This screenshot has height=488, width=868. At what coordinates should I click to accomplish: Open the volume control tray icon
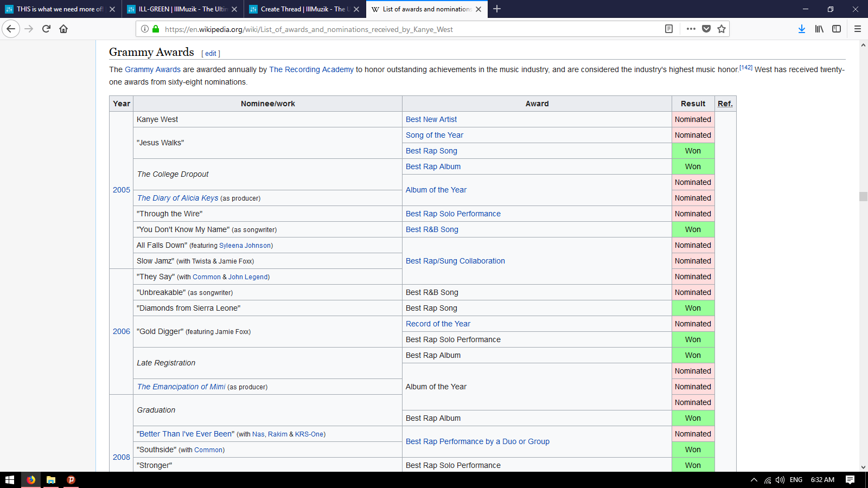(780, 480)
